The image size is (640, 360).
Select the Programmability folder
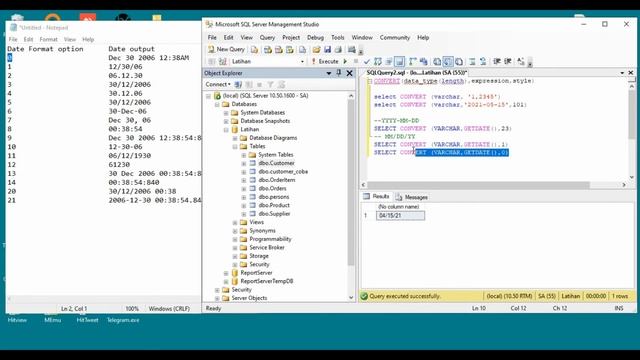[x=270, y=239]
